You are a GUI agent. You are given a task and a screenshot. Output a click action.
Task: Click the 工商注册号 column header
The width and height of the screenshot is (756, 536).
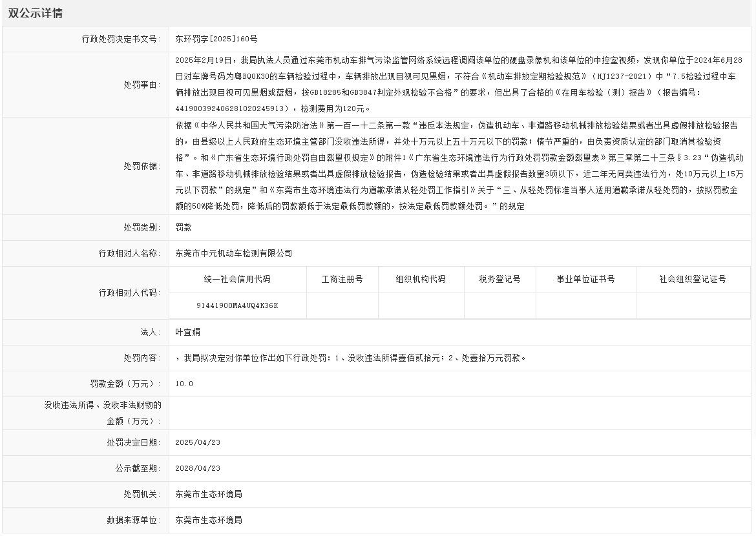click(342, 280)
